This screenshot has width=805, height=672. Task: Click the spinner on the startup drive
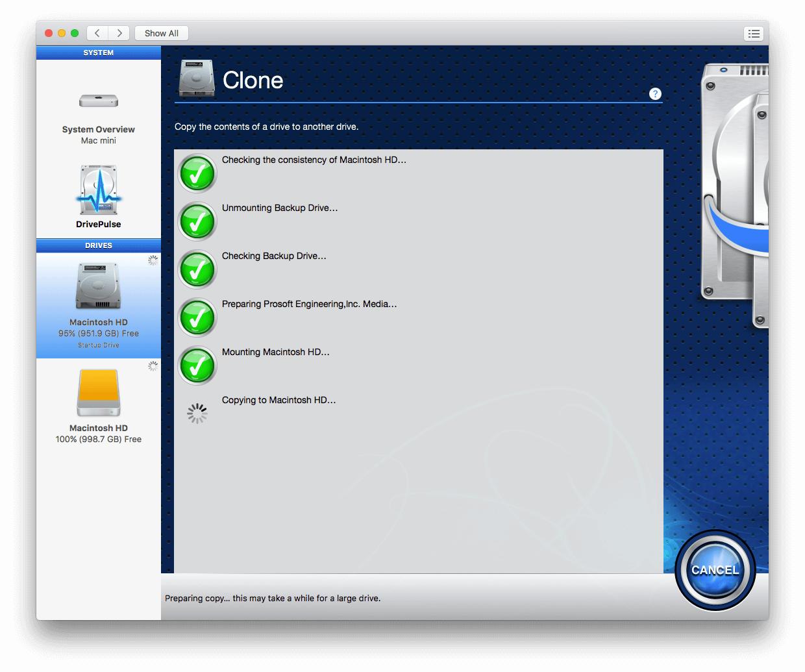[153, 260]
